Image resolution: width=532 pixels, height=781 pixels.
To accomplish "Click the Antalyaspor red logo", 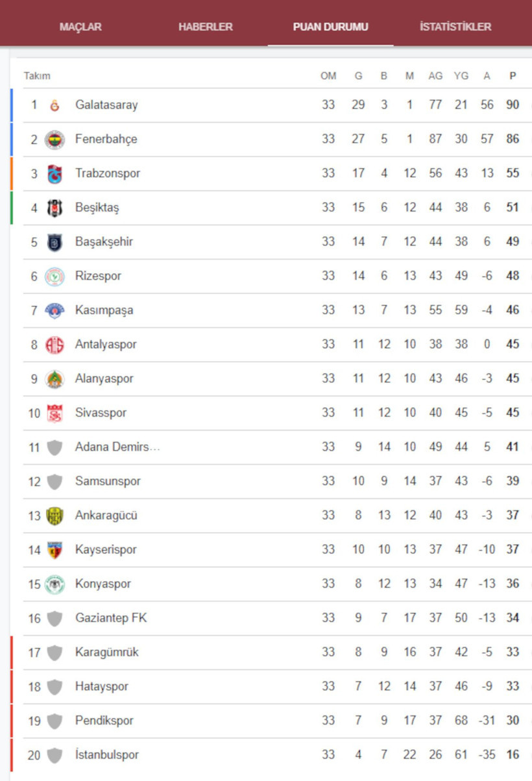I will (54, 345).
